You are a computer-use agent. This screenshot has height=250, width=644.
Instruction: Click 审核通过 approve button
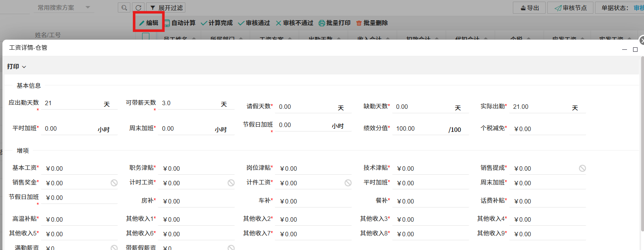click(x=254, y=23)
